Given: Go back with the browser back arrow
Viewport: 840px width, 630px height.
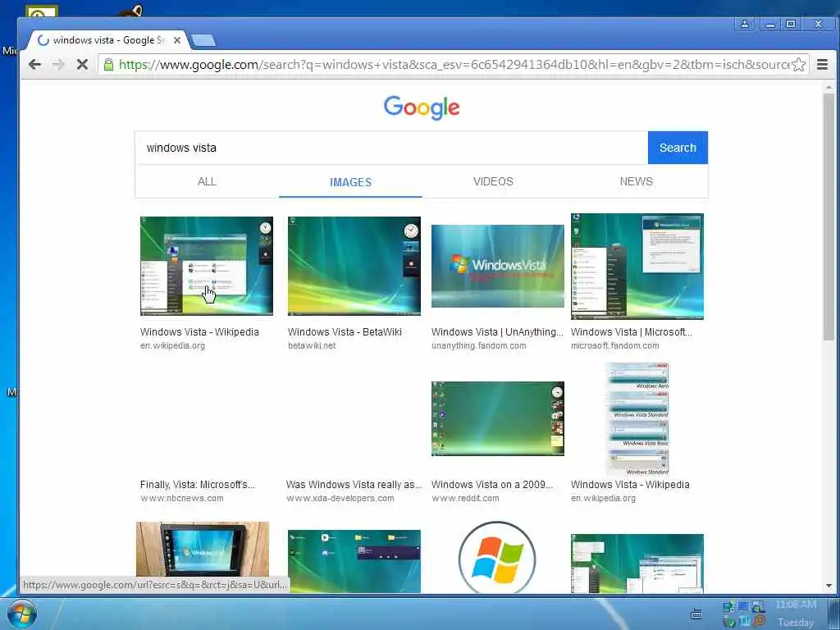Looking at the screenshot, I should (x=34, y=65).
